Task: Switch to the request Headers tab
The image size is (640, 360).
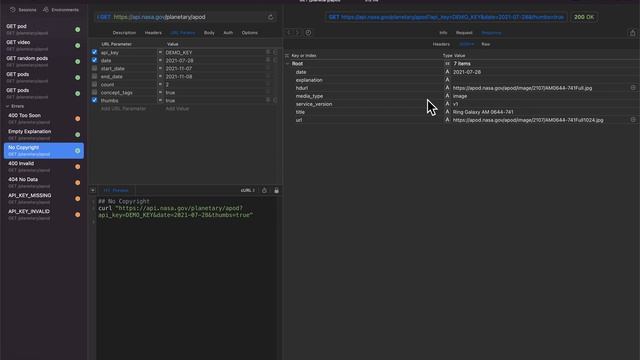Action: [153, 33]
